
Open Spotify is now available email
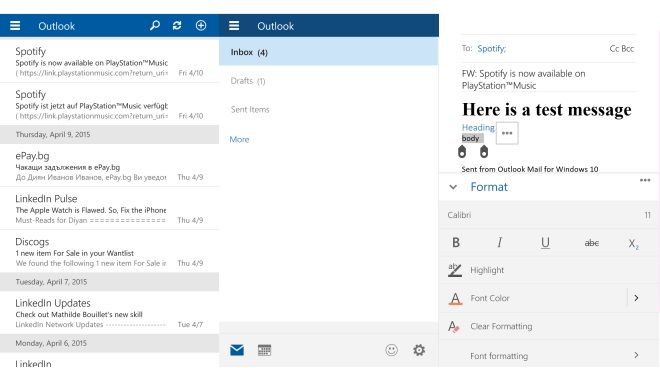point(109,61)
